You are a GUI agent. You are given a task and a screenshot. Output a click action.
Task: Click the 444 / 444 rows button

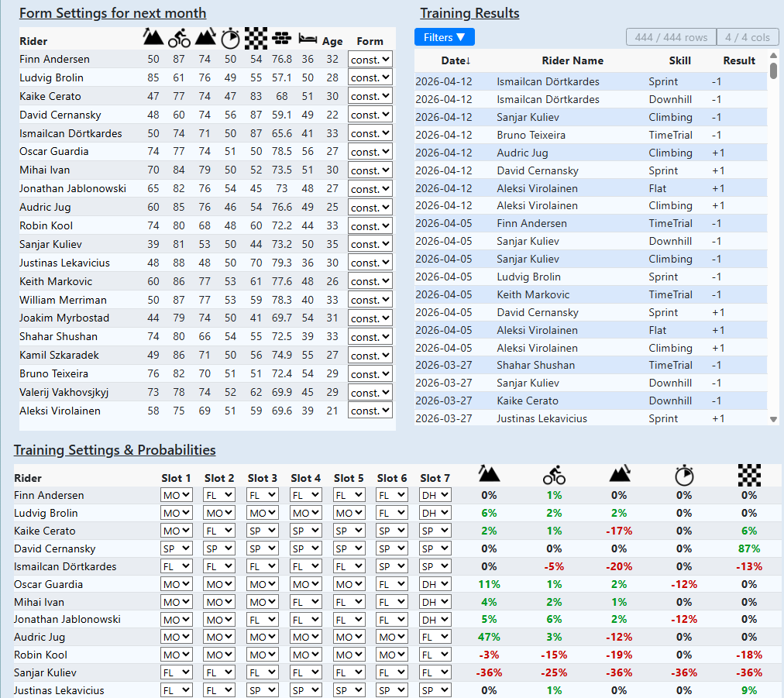pyautogui.click(x=670, y=37)
